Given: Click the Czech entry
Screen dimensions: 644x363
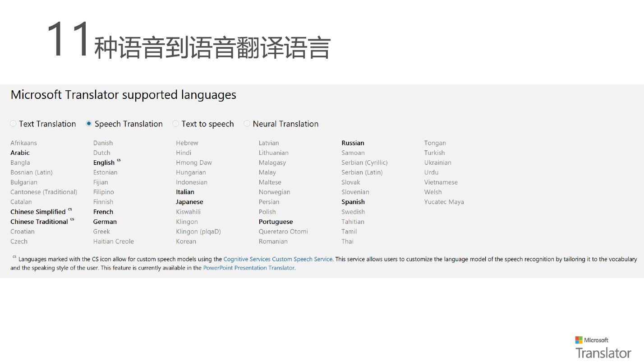Looking at the screenshot, I should coord(19,242).
